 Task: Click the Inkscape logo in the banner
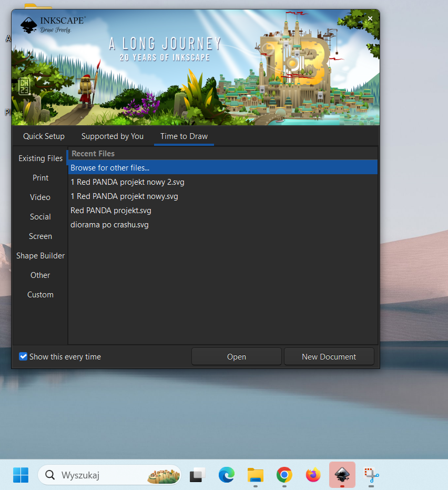(x=53, y=25)
